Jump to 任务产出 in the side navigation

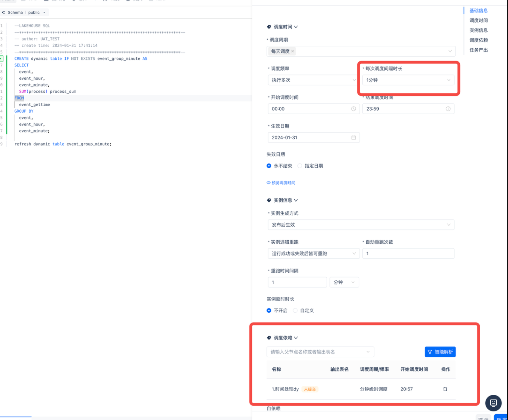[x=478, y=50]
